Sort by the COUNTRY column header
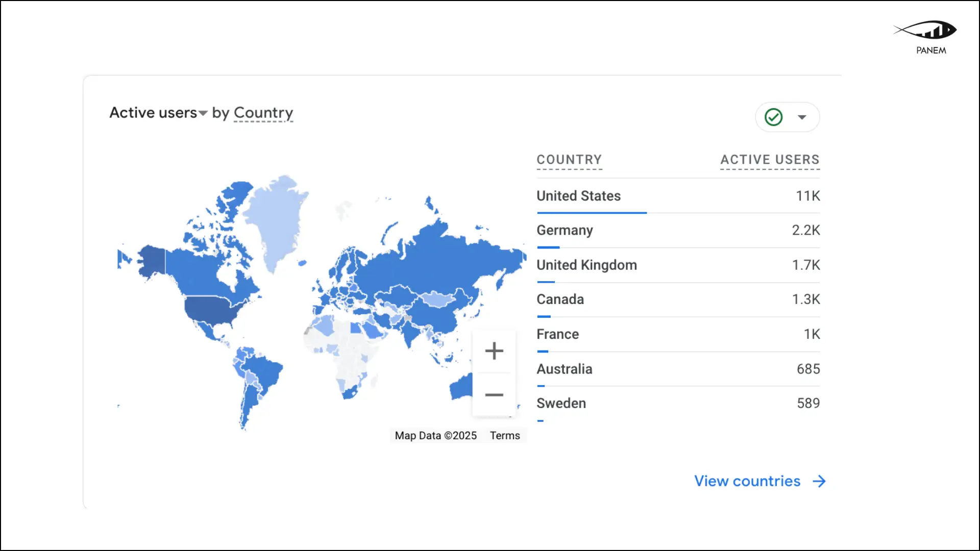The width and height of the screenshot is (980, 551). pyautogui.click(x=569, y=160)
